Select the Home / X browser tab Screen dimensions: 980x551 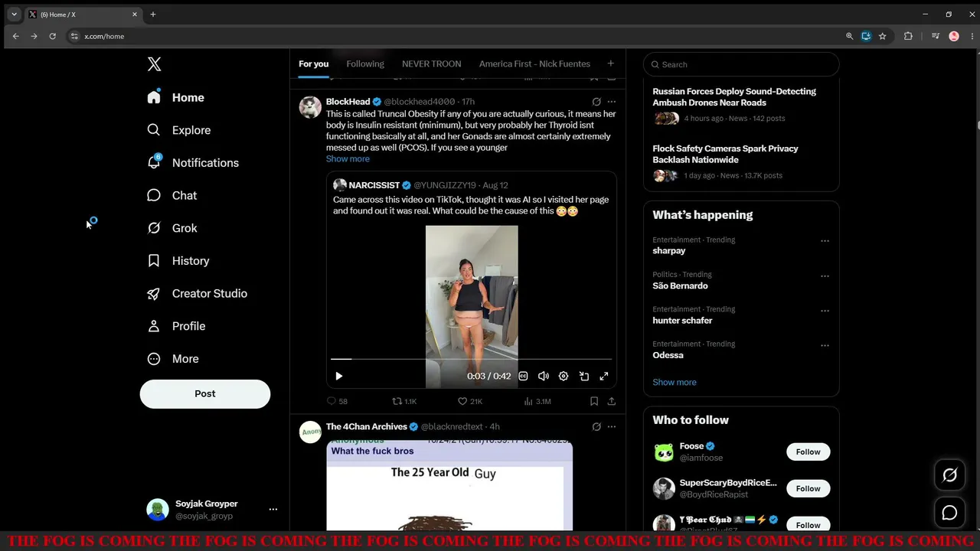tap(83, 15)
